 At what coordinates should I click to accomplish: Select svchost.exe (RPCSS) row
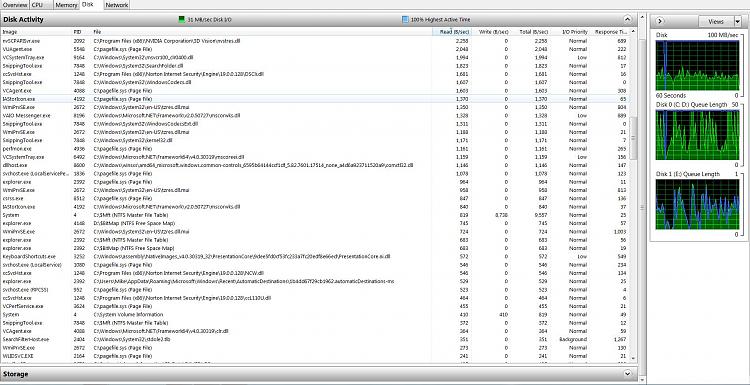[315, 289]
